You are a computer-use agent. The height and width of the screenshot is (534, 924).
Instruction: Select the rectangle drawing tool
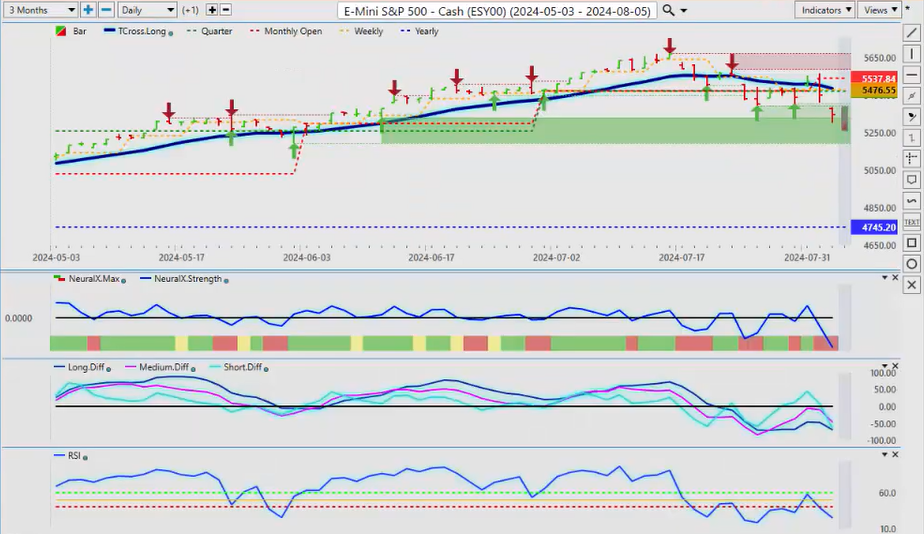coord(911,242)
